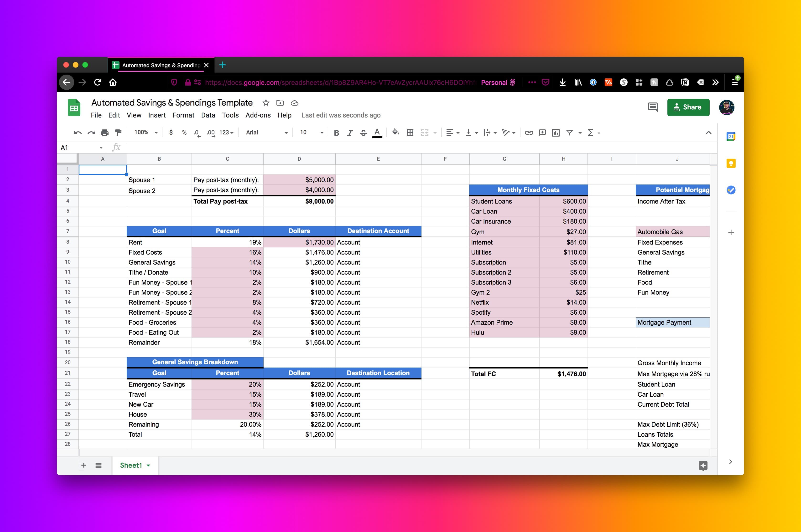Open the Format menu
801x532 pixels.
pos(183,115)
